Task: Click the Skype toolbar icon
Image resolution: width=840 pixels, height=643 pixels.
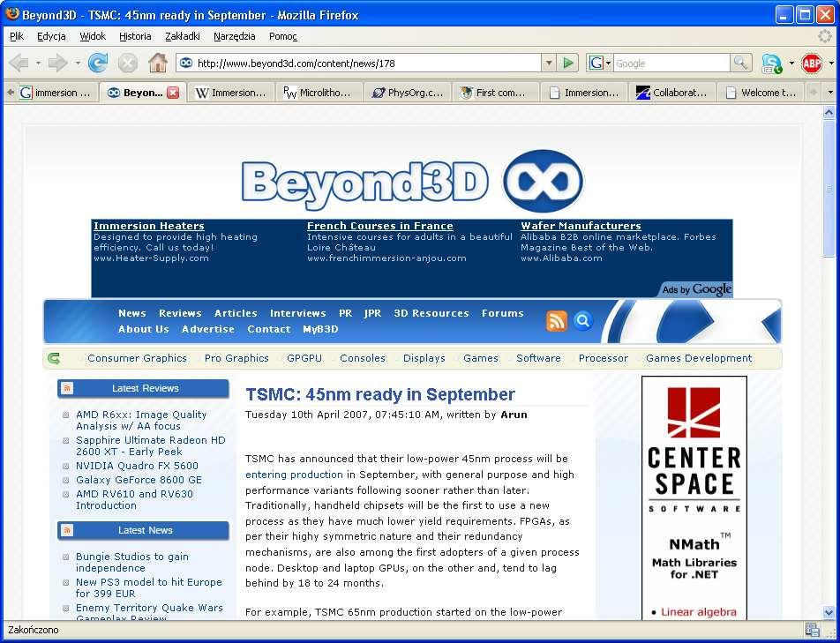Action: tap(771, 64)
